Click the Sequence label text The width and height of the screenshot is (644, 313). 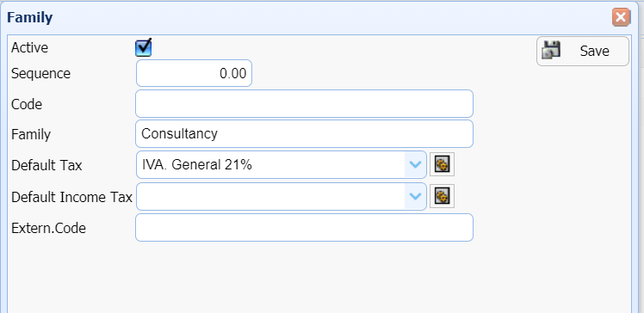40,74
